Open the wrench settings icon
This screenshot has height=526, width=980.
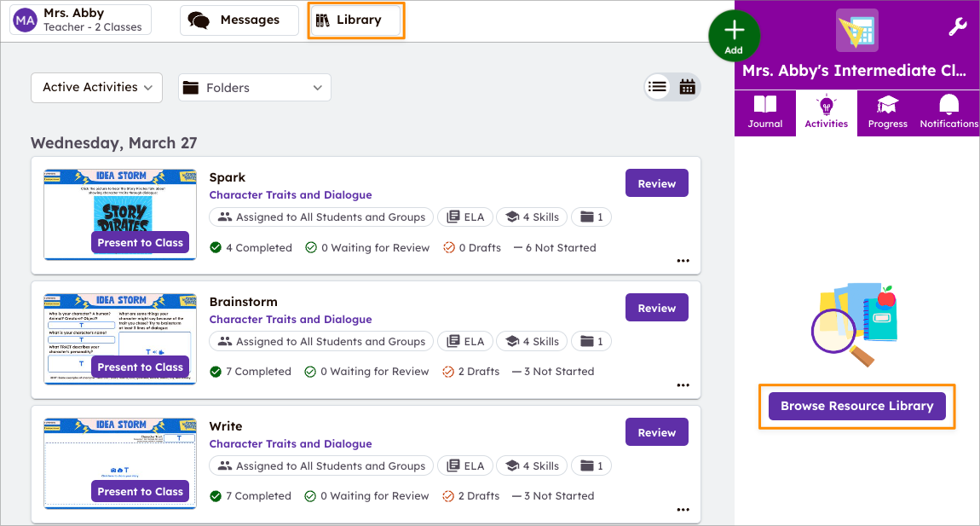tap(957, 27)
